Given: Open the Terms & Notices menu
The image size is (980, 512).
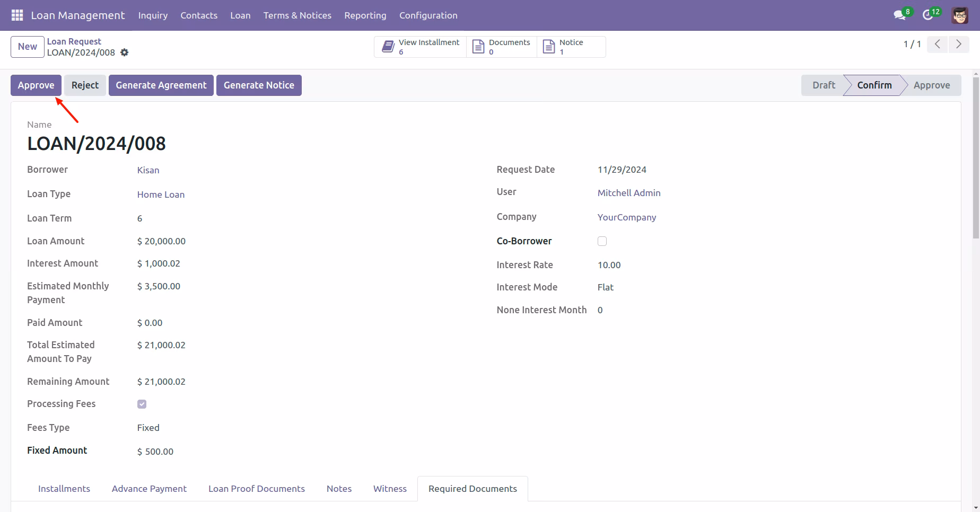Looking at the screenshot, I should point(297,15).
